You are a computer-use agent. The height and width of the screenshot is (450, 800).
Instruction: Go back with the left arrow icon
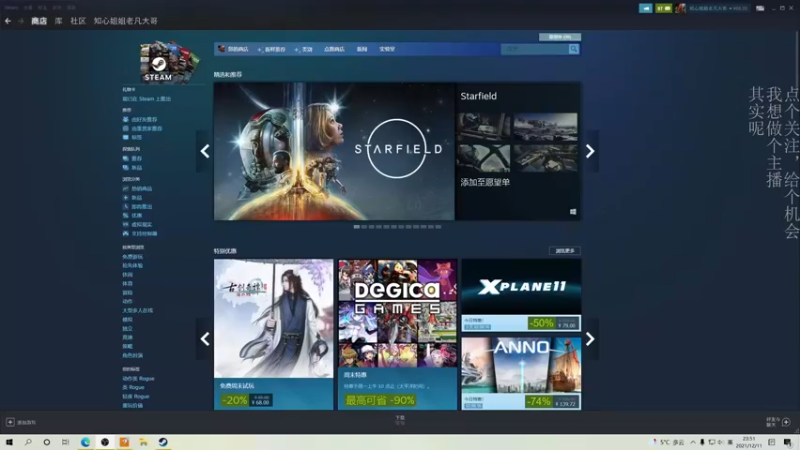(x=8, y=21)
